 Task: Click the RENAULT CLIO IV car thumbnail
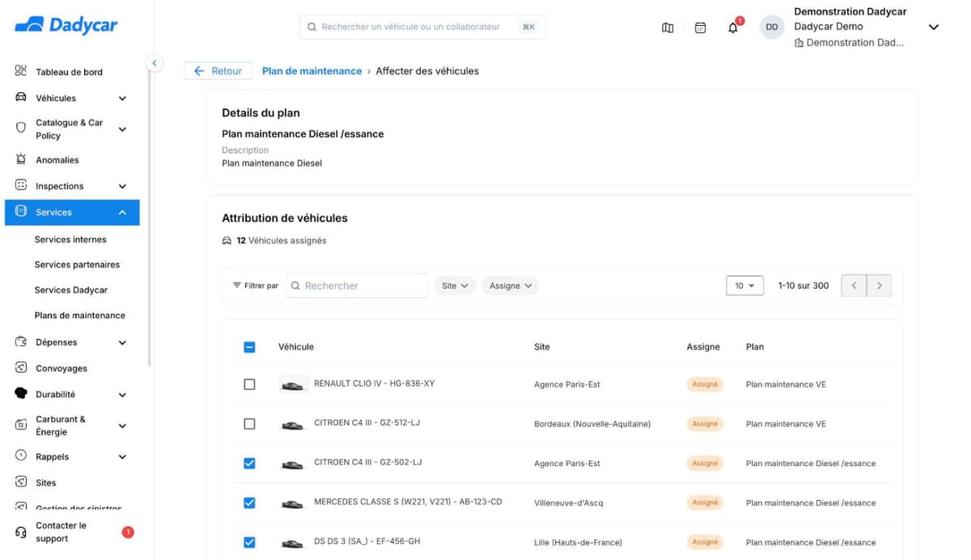pyautogui.click(x=292, y=384)
